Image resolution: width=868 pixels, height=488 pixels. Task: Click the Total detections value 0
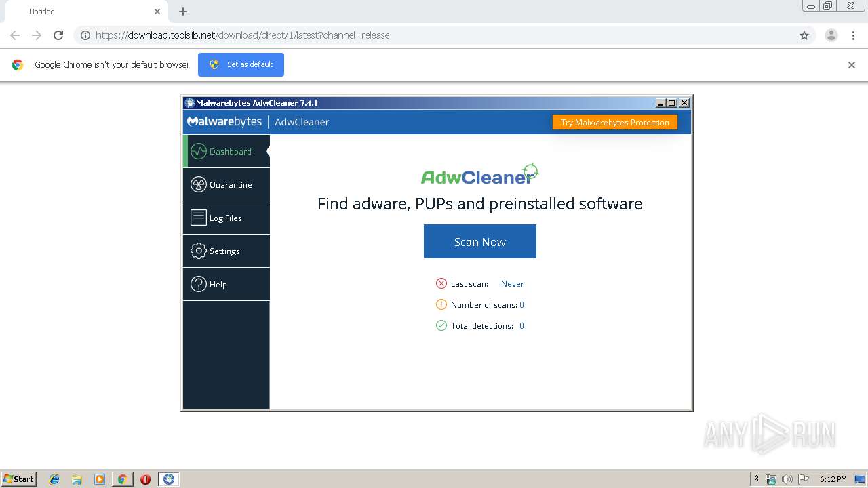[521, 326]
